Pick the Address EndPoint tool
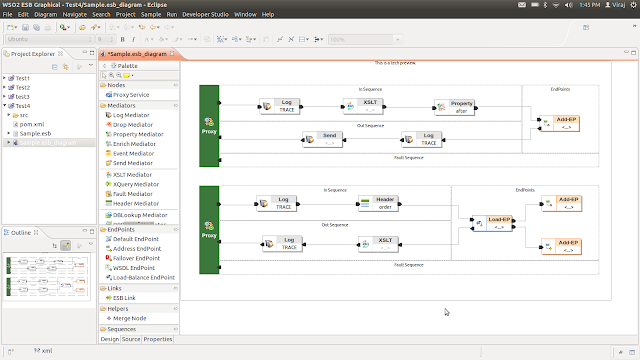640x360 pixels. [x=133, y=249]
